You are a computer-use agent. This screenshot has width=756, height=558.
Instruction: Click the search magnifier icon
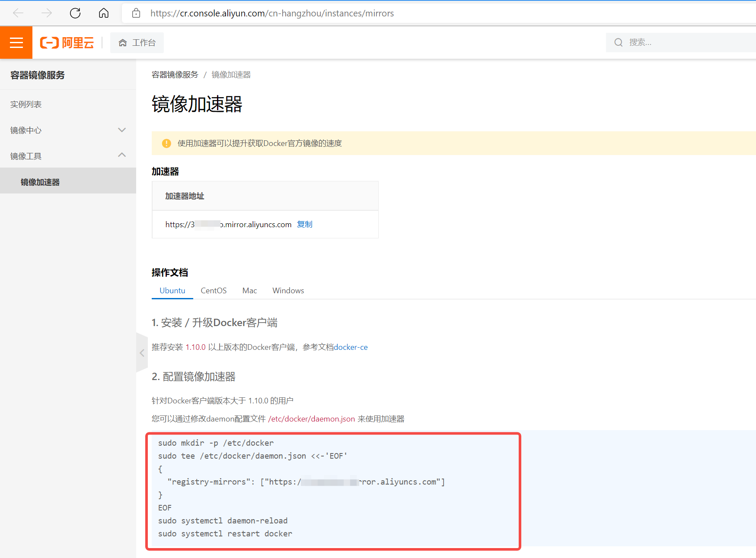(619, 42)
